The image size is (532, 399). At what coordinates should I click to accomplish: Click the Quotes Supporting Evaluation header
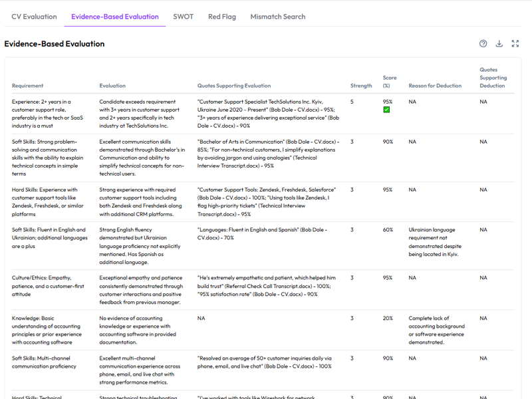pyautogui.click(x=234, y=86)
